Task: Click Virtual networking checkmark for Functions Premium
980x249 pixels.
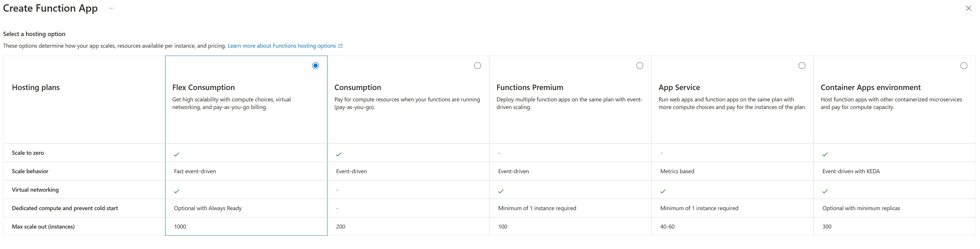Action: click(501, 191)
